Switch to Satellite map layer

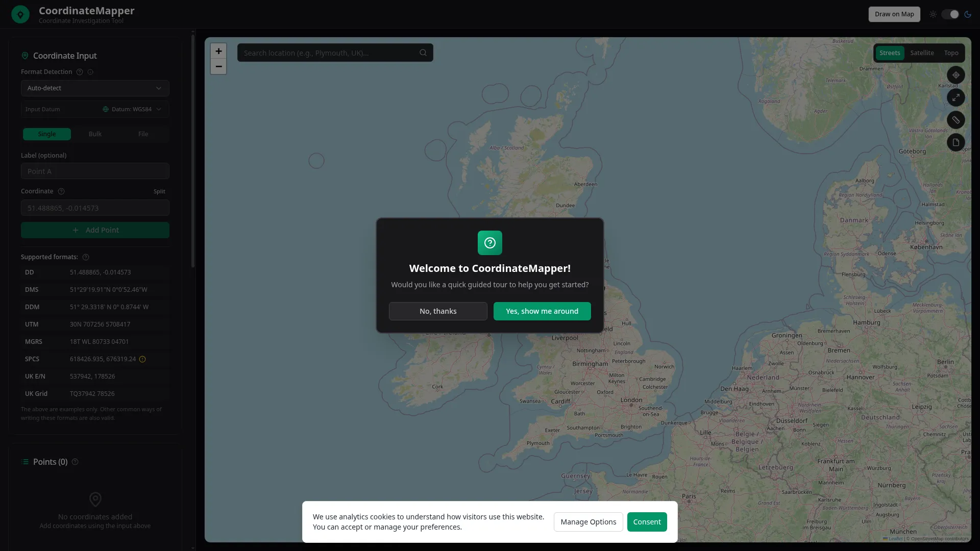[922, 53]
